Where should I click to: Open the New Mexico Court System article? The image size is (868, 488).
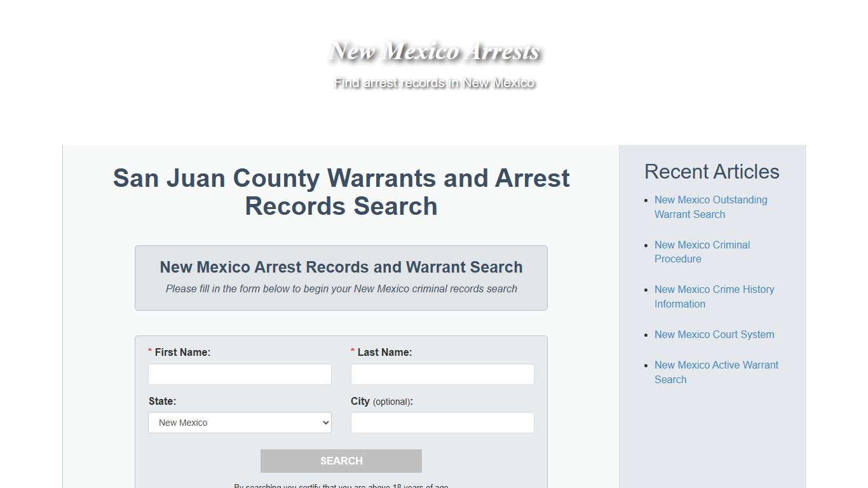(714, 334)
